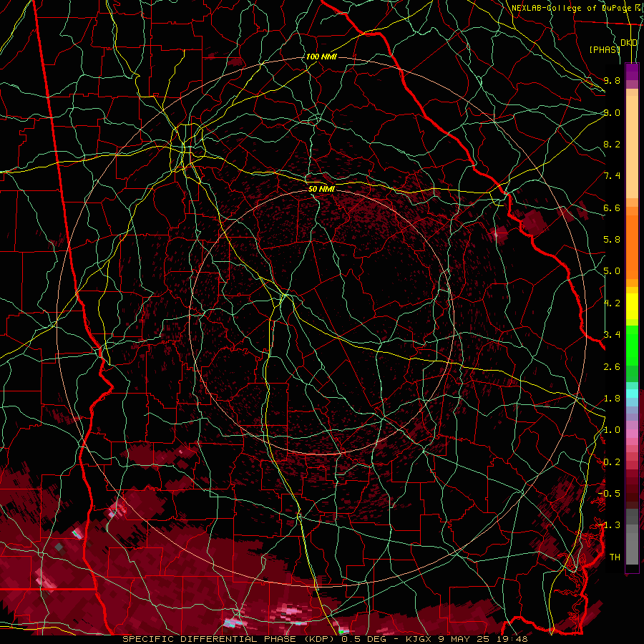Pick the pink color bar segment near 1.0
Image resolution: width=644 pixels, height=644 pixels.
632,433
